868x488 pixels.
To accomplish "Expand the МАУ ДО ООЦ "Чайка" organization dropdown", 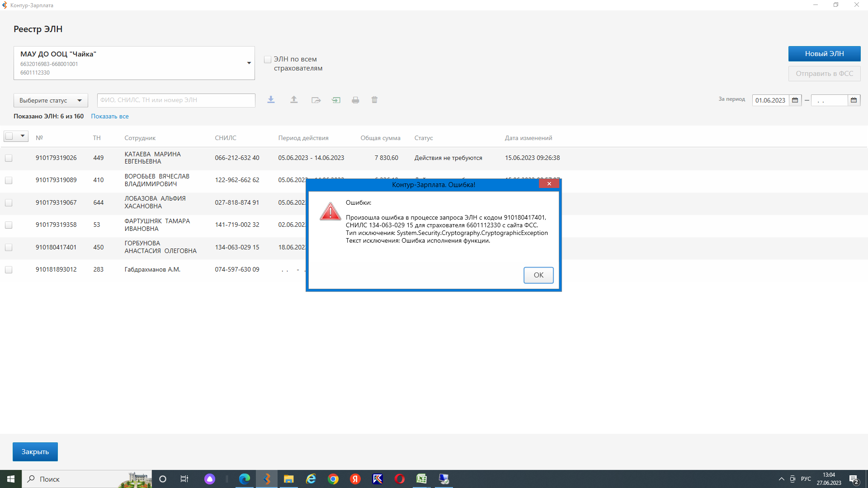I will click(249, 63).
